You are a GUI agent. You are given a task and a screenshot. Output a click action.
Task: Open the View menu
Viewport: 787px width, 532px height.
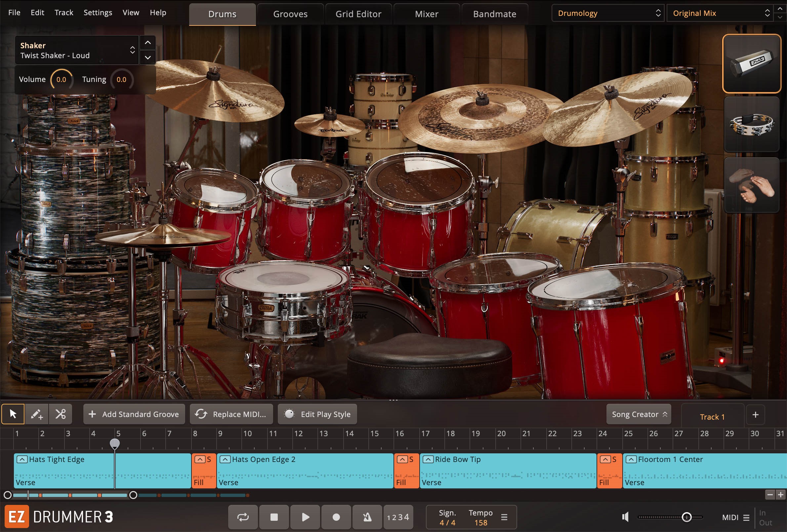click(131, 13)
